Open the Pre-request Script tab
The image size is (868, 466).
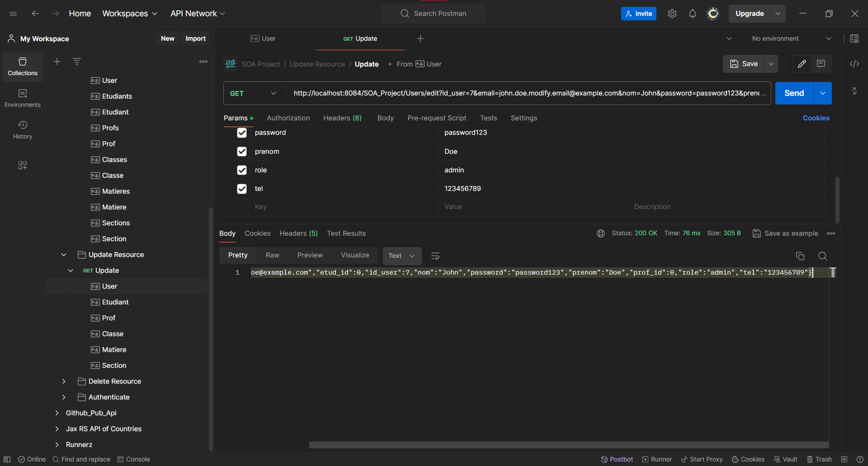click(437, 118)
